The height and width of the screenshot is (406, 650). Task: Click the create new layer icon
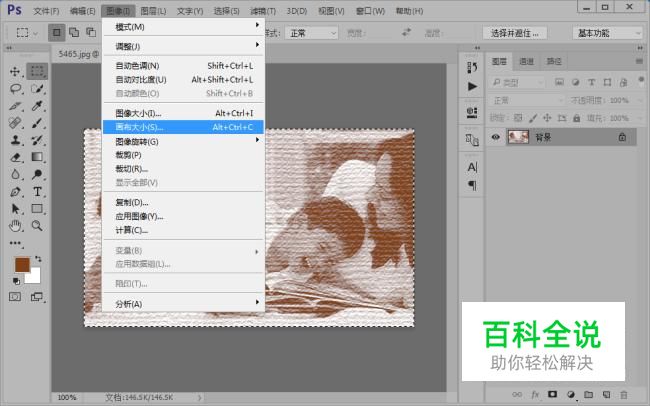click(606, 394)
